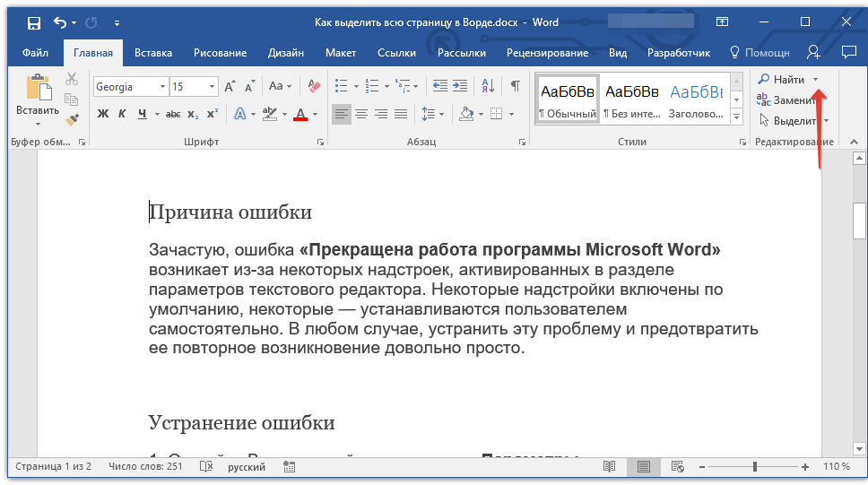Click the Format Painter brush icon
The image size is (868, 485).
[73, 117]
